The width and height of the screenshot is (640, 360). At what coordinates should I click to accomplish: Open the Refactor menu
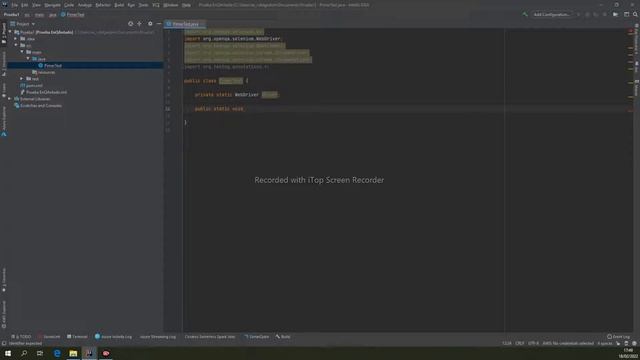[x=103, y=5]
